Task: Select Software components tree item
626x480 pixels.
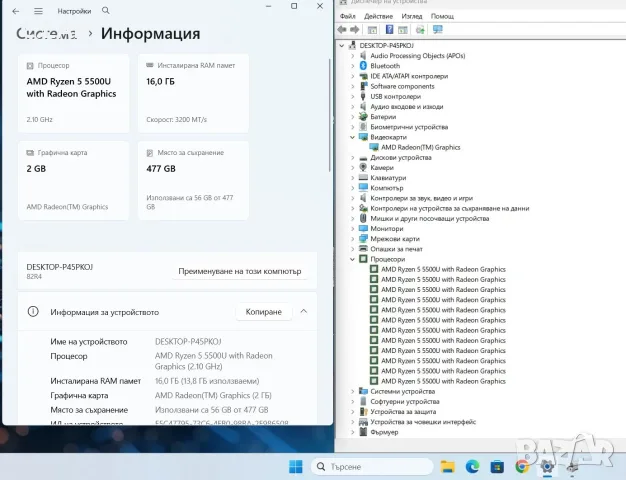Action: (x=402, y=86)
